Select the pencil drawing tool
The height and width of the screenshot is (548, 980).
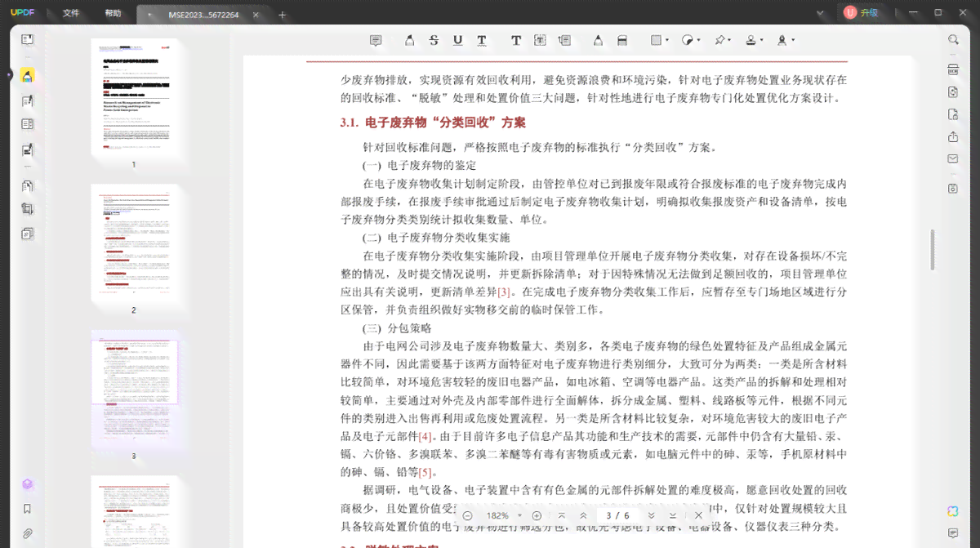(598, 40)
